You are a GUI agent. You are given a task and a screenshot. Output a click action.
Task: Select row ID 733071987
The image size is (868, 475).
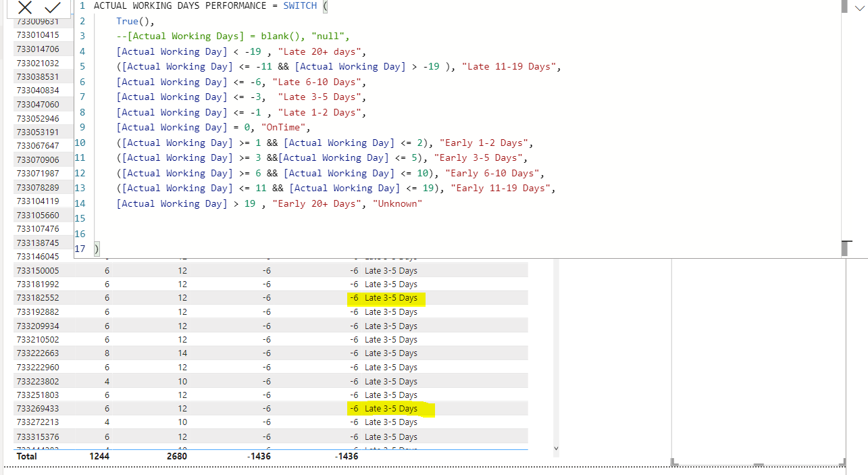tap(38, 174)
